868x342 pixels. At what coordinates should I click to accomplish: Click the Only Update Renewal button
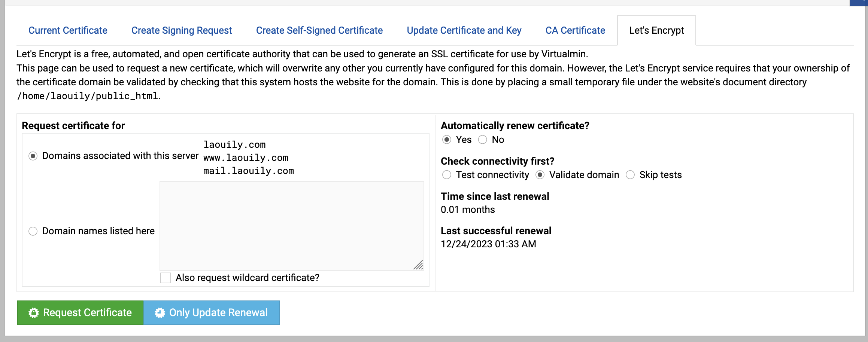pyautogui.click(x=212, y=313)
